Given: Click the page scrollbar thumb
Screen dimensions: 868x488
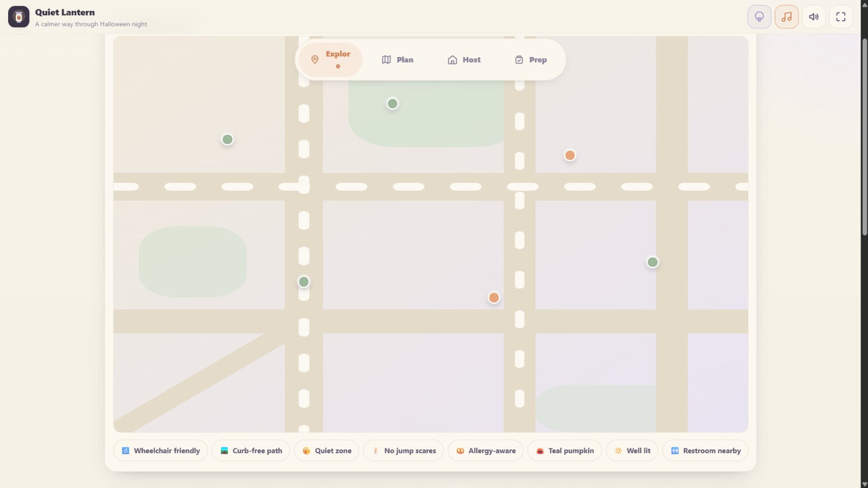Looking at the screenshot, I should [x=865, y=137].
